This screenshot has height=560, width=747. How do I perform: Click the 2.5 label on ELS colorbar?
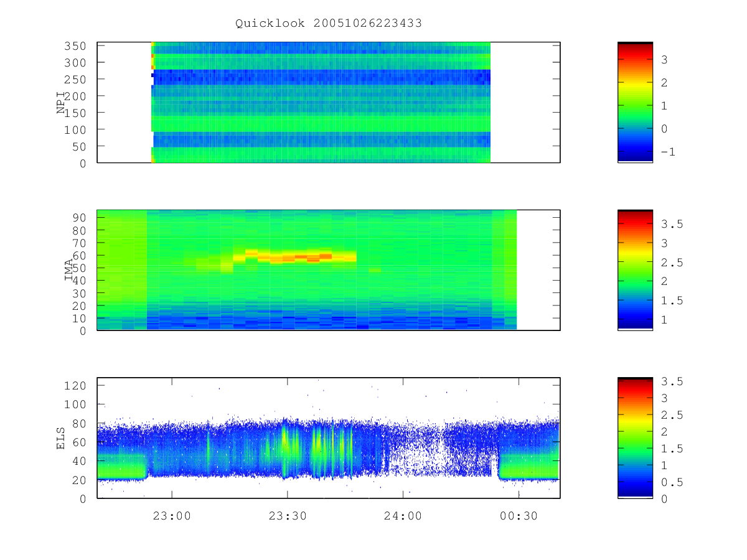click(672, 415)
